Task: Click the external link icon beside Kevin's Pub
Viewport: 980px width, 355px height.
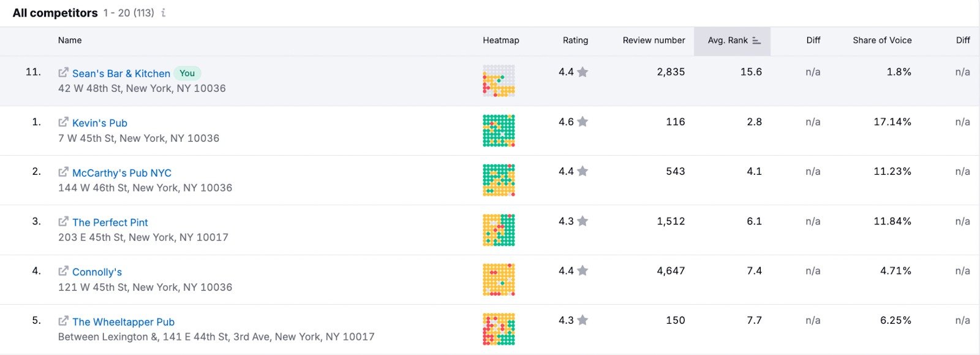Action: (63, 122)
